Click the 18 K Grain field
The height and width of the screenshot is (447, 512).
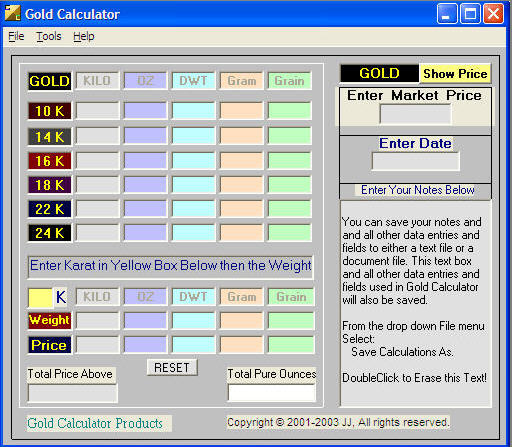coord(289,185)
